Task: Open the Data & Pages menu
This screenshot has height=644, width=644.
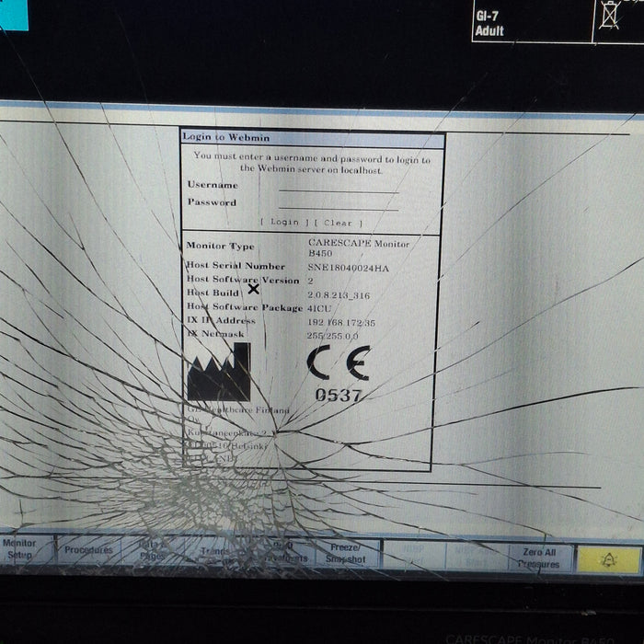Action: (153, 550)
